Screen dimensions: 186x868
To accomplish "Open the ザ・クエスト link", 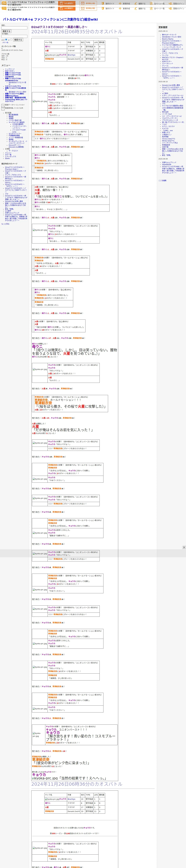I will 13,151.
